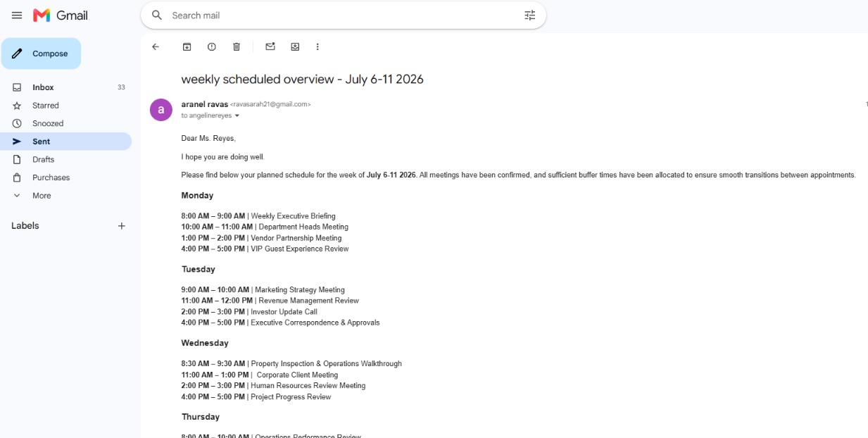Click the Human Resources Review Meeting line
Viewport: 868px width, 438px height.
point(274,386)
